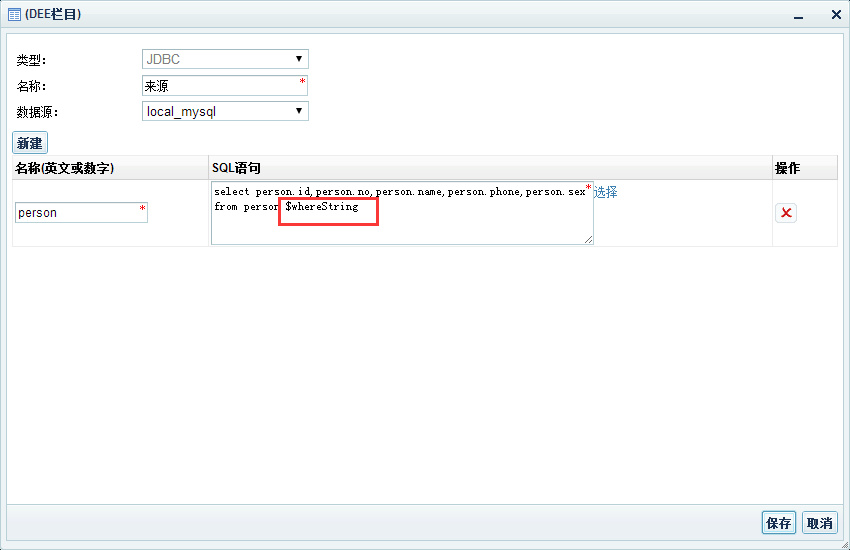This screenshot has width=850, height=550.
Task: Focus the 名称 field containing 来源
Action: tap(225, 86)
